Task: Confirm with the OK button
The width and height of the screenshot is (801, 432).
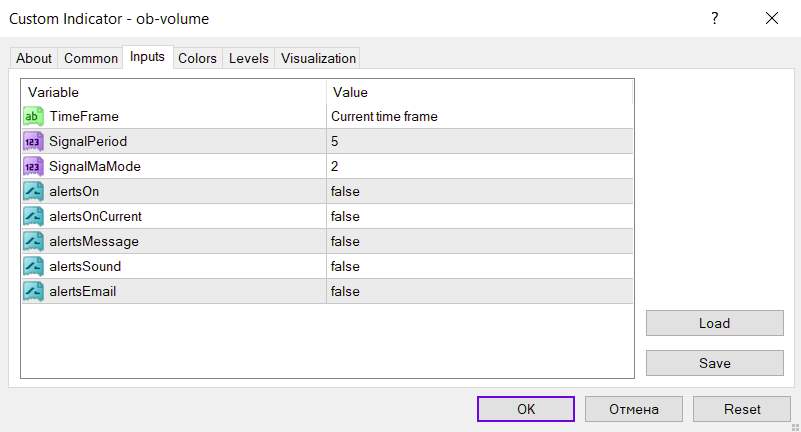Action: [x=526, y=409]
